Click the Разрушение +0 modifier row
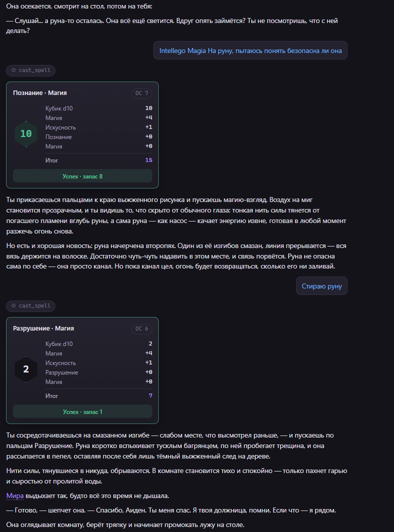The height and width of the screenshot is (532, 394). [x=98, y=372]
